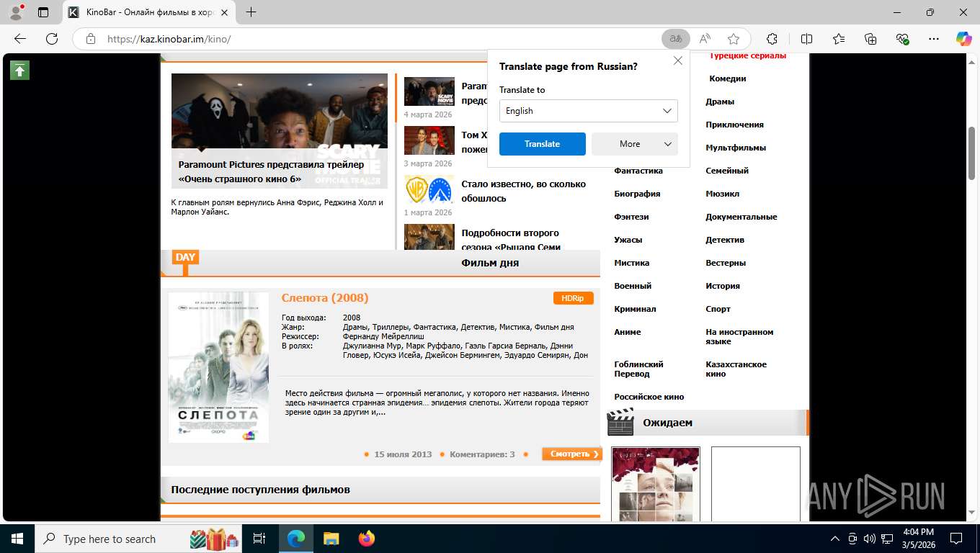Screen dimensions: 980x553
Task: Click the Смотреть watch button
Action: pos(571,454)
